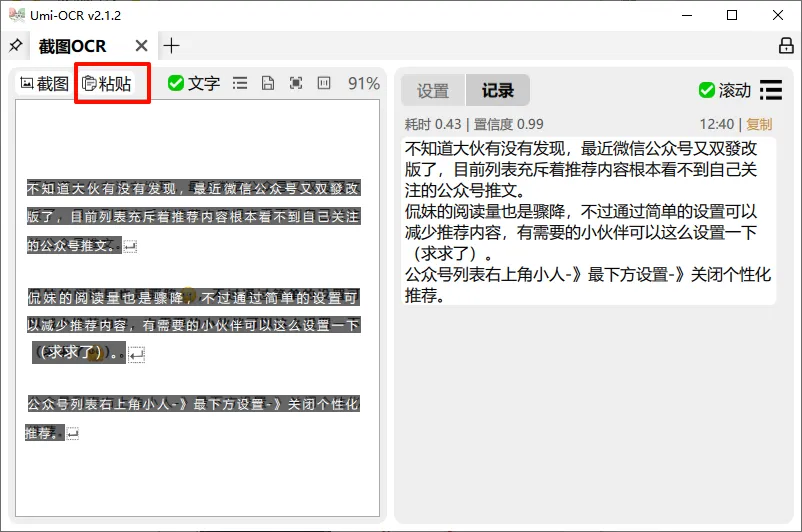The height and width of the screenshot is (532, 802).
Task: Close the Umi-OCR window
Action: [777, 15]
